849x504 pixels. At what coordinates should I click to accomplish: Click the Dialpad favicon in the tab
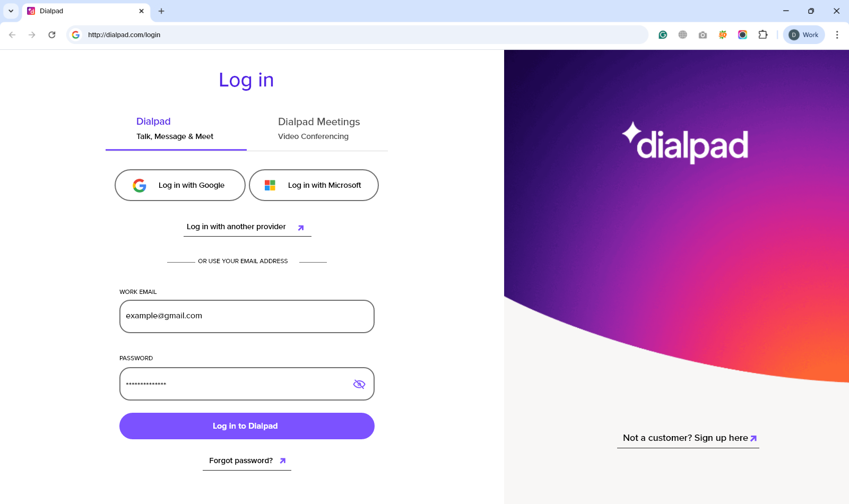pyautogui.click(x=31, y=11)
